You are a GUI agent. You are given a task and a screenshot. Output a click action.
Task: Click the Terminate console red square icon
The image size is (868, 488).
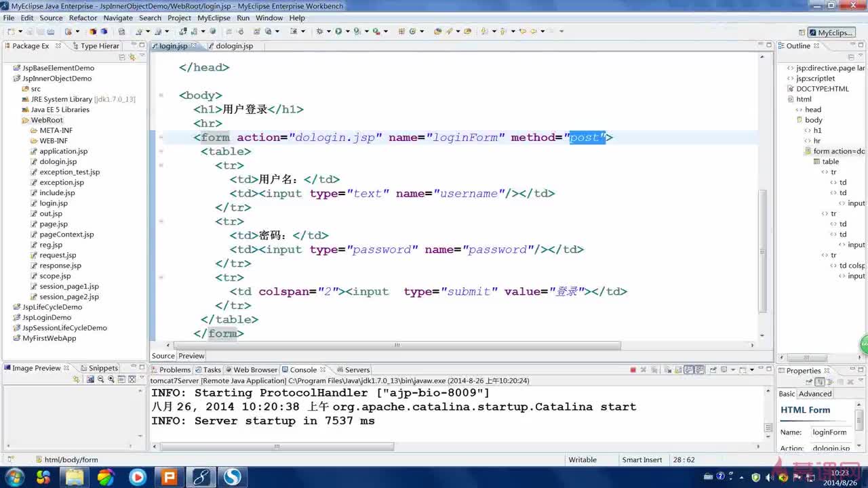pos(633,370)
